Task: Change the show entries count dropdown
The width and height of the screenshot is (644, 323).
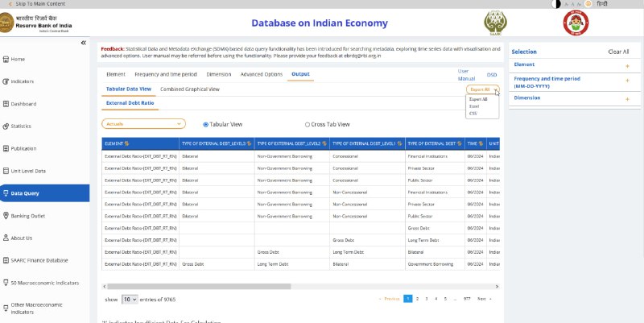Action: 130,300
